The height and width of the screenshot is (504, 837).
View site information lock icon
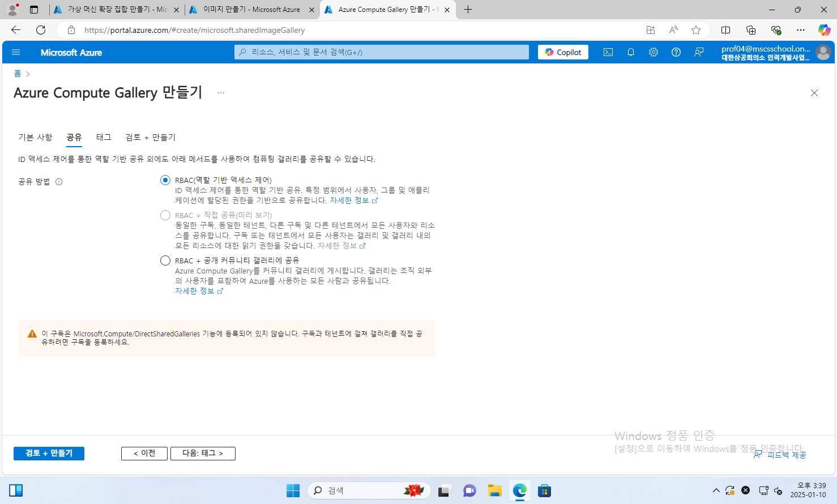(x=71, y=30)
